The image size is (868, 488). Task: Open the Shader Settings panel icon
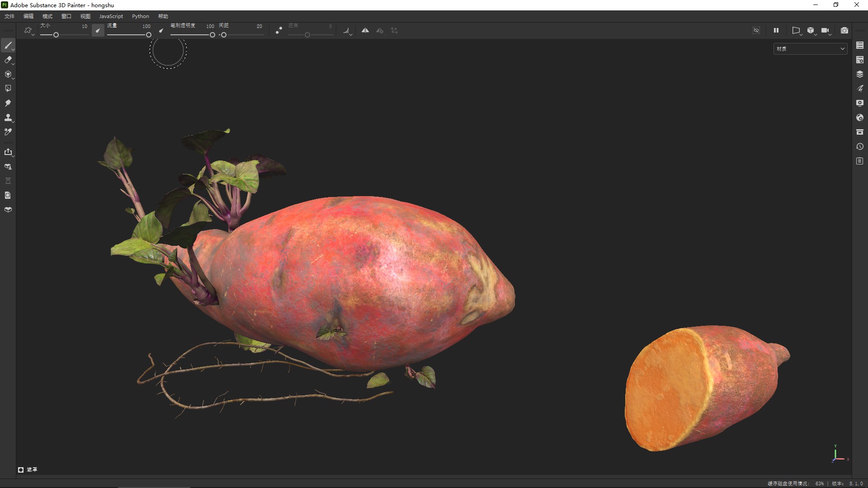click(860, 117)
